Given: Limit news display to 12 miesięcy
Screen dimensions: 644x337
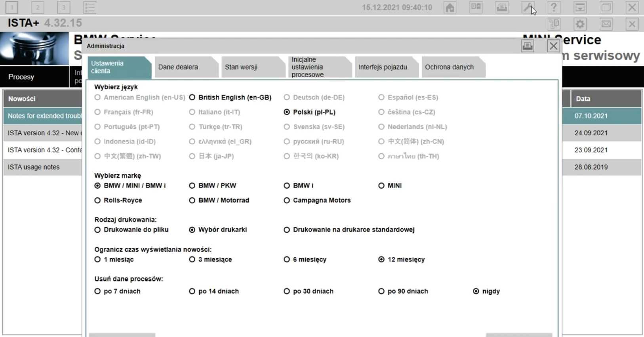Looking at the screenshot, I should [402, 260].
